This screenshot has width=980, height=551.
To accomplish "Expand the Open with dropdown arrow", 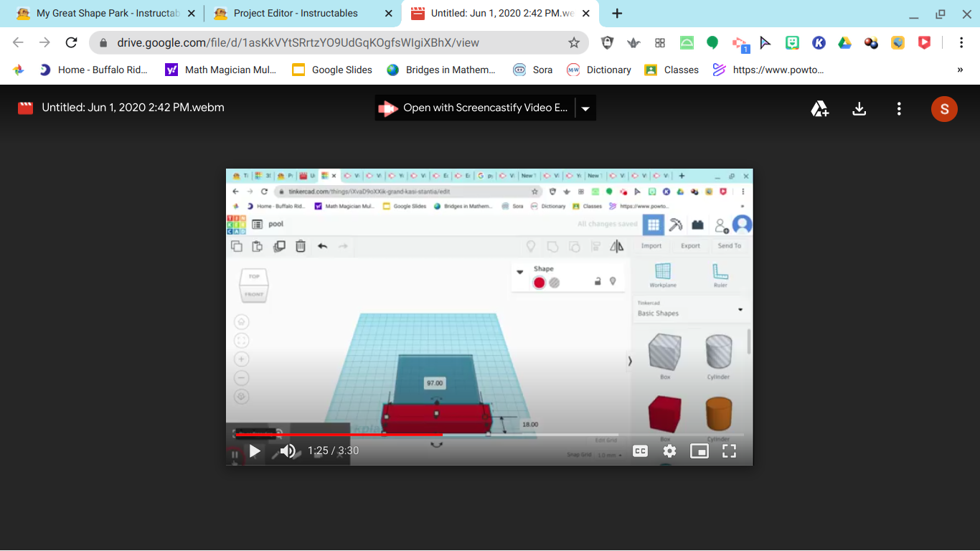I will [585, 108].
